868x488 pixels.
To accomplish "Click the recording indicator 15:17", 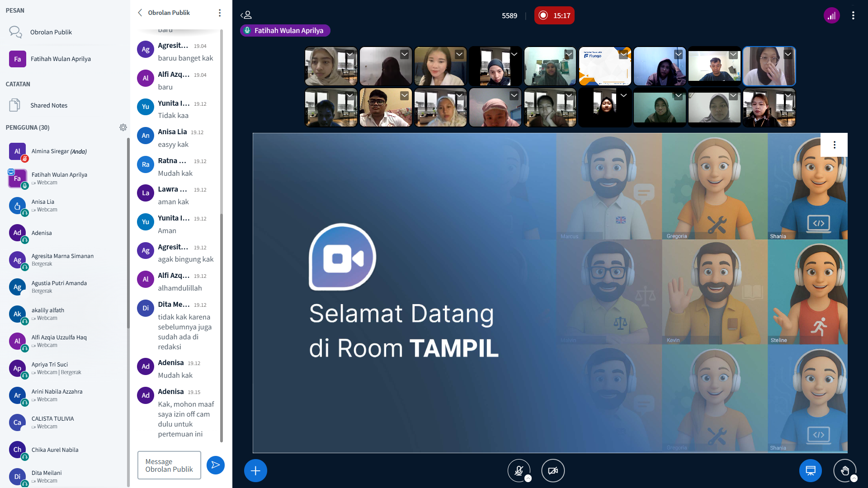I will [554, 15].
